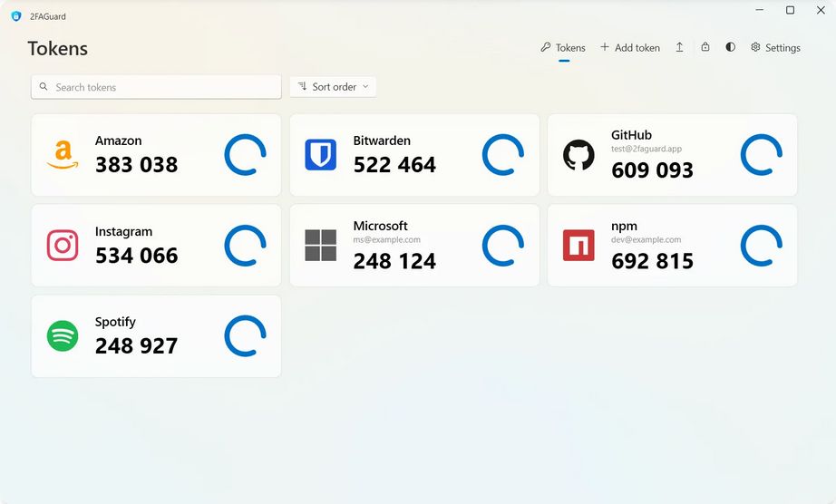836x504 pixels.
Task: Click the GitHub octocat icon
Action: [x=578, y=154]
